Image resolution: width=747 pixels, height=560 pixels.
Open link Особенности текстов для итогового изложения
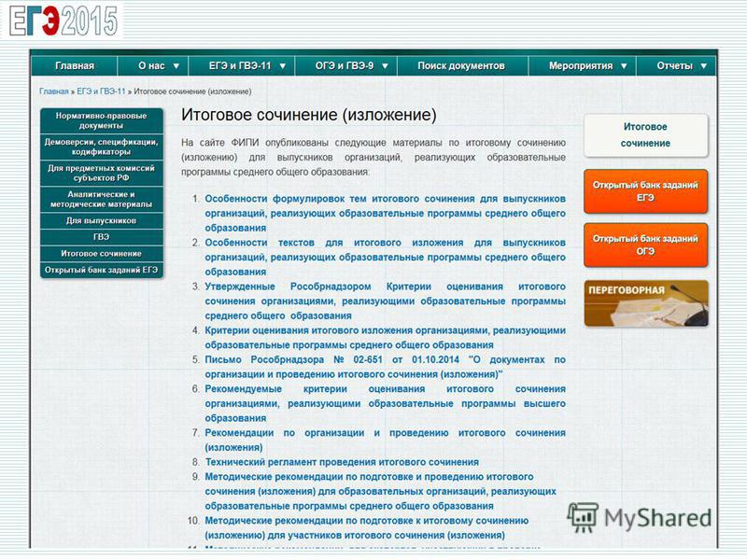[x=385, y=258]
